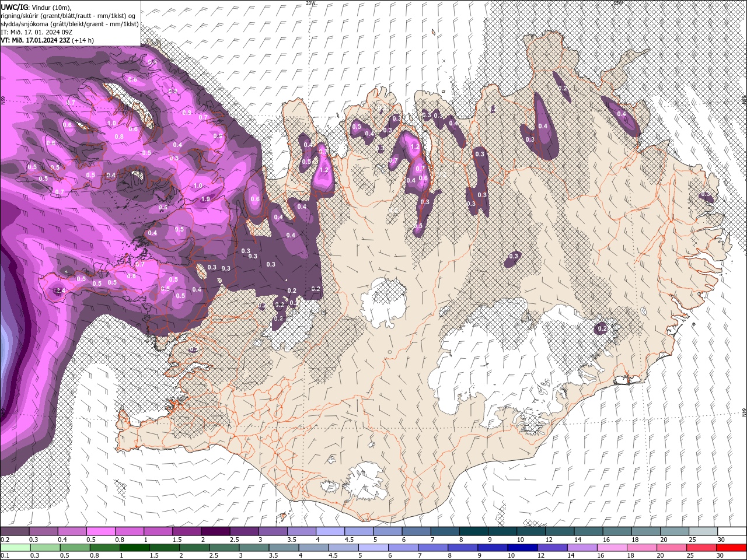747x560 pixels.
Task: Click the 'Vindur (10m)' heading text
Action: (52, 7)
